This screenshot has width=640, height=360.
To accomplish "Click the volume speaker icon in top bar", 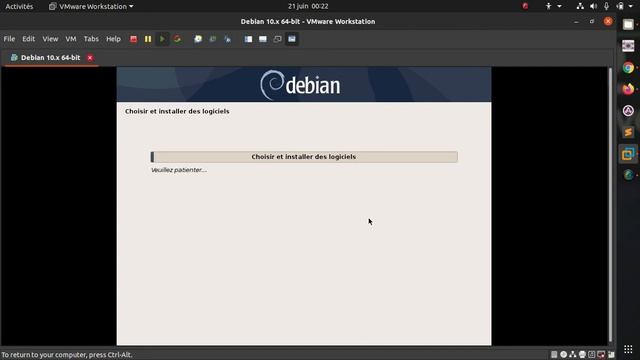I will point(593,6).
